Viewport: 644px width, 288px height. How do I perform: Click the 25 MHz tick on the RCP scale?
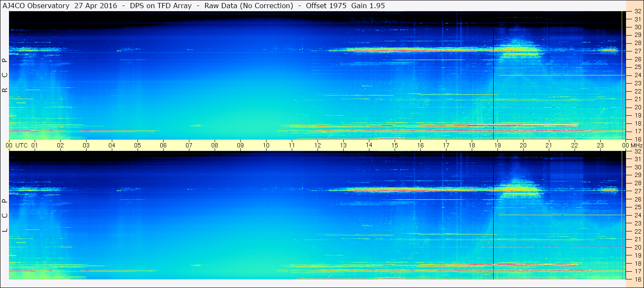(x=637, y=67)
